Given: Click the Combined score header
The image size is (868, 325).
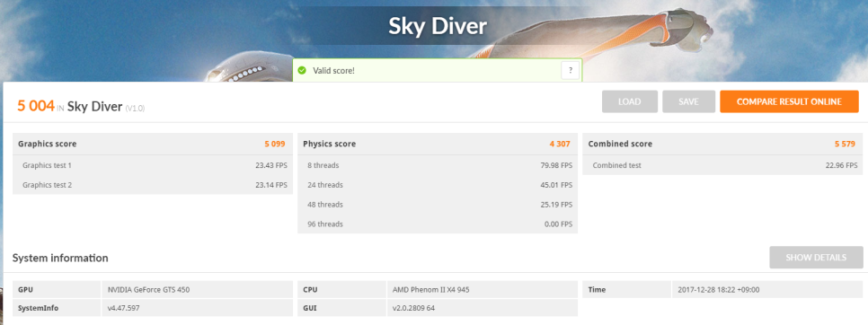Looking at the screenshot, I should click(722, 144).
